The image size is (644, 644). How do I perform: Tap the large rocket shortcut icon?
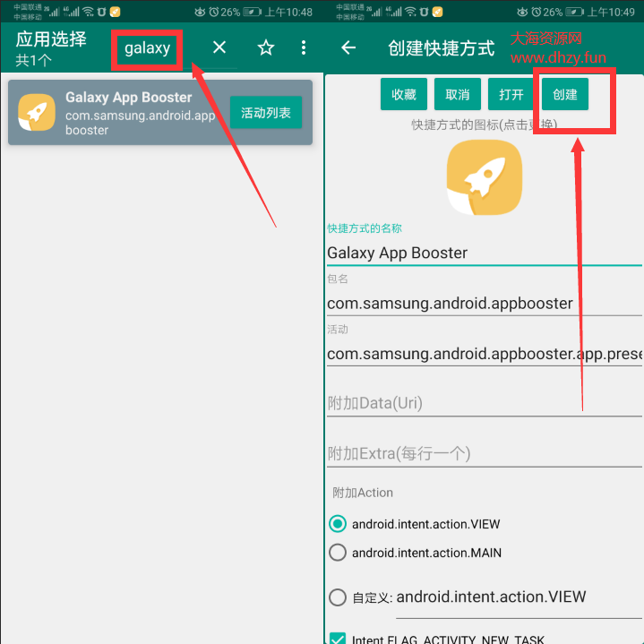coord(484,177)
